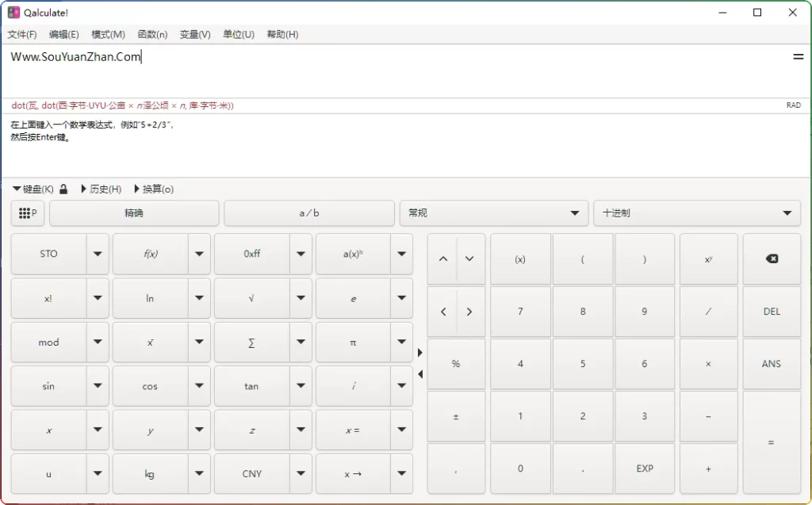This screenshot has height=505, width=812.
Task: Click the P keypad grid icon
Action: tap(27, 212)
